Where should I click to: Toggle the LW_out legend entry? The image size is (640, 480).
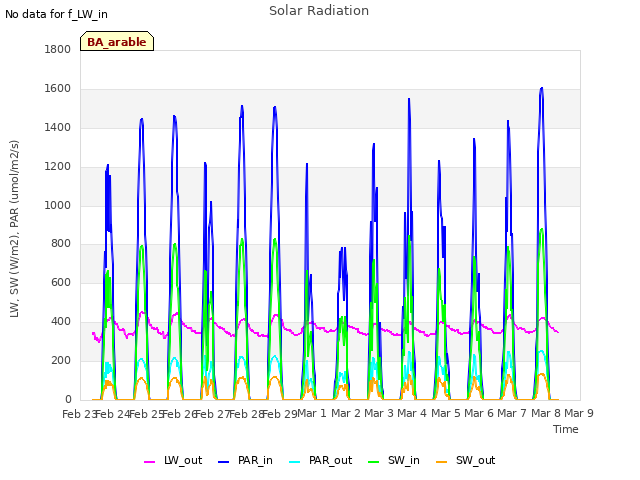coord(173,460)
